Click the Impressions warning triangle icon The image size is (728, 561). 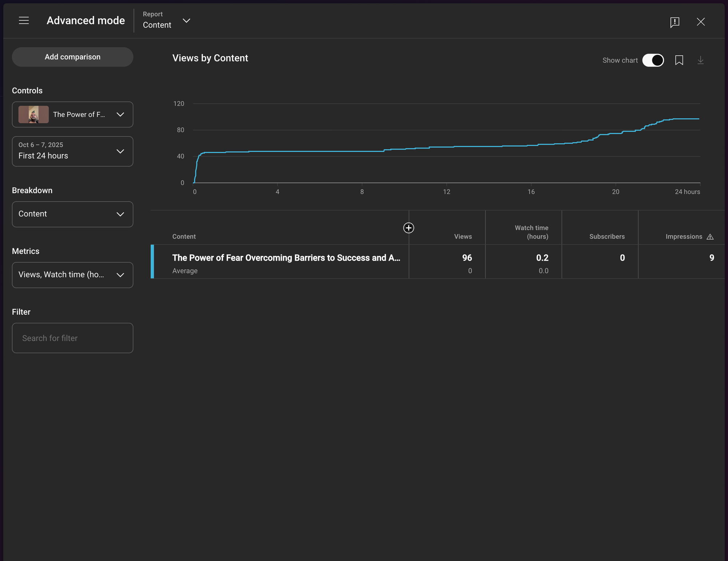710,237
